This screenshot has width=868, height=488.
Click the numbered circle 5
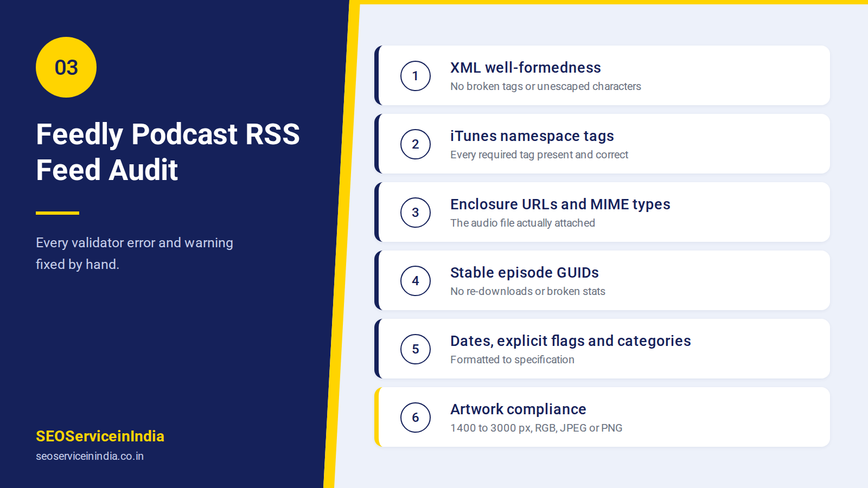(416, 349)
